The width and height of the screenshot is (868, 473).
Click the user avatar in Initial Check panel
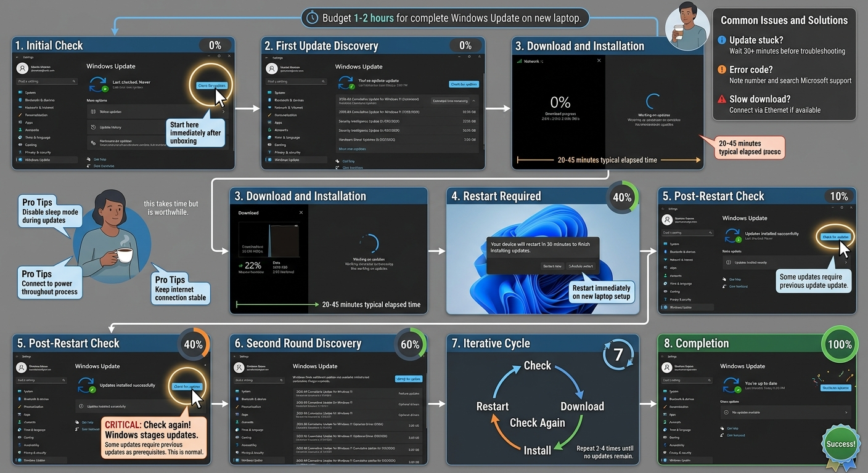click(x=22, y=68)
